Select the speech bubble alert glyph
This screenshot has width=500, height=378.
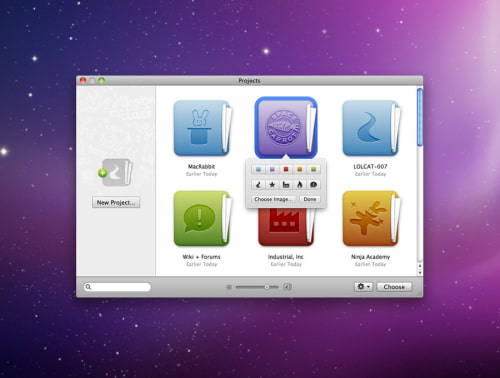[x=313, y=185]
